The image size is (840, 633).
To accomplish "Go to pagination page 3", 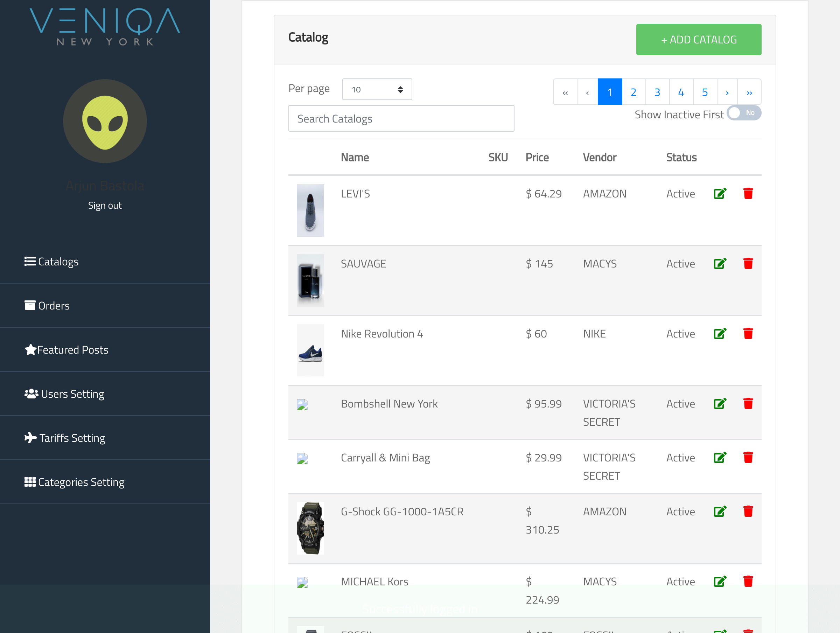I will click(x=657, y=92).
